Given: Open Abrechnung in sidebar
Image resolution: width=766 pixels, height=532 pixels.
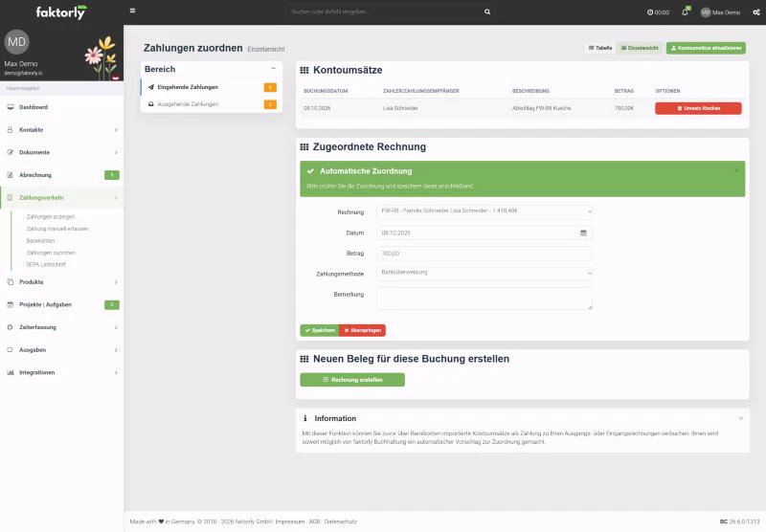Looking at the screenshot, I should click(x=61, y=175).
